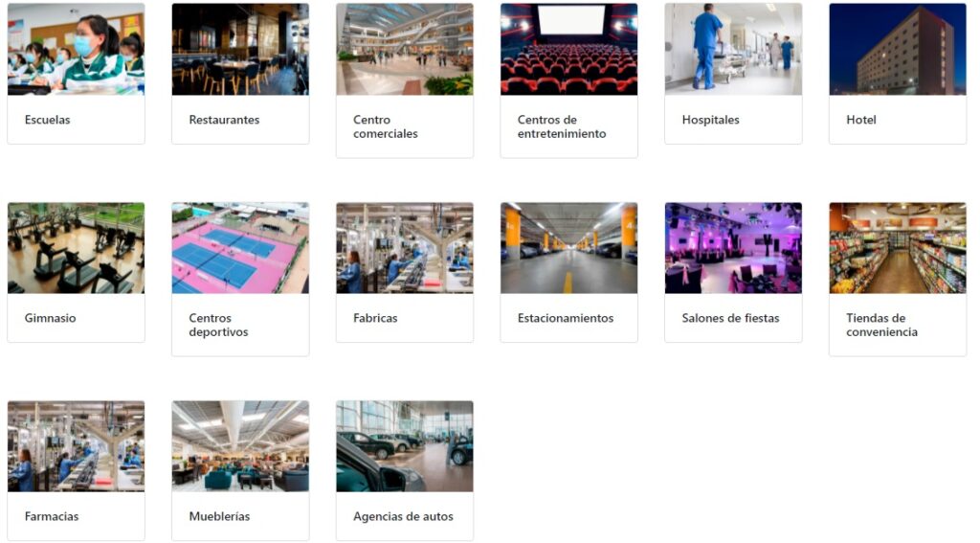Click the Centros deportivos tennis courts image

point(240,248)
